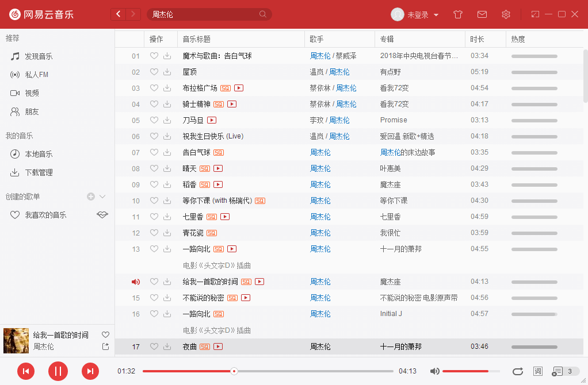Play the MV for 刀马旦

click(x=212, y=120)
